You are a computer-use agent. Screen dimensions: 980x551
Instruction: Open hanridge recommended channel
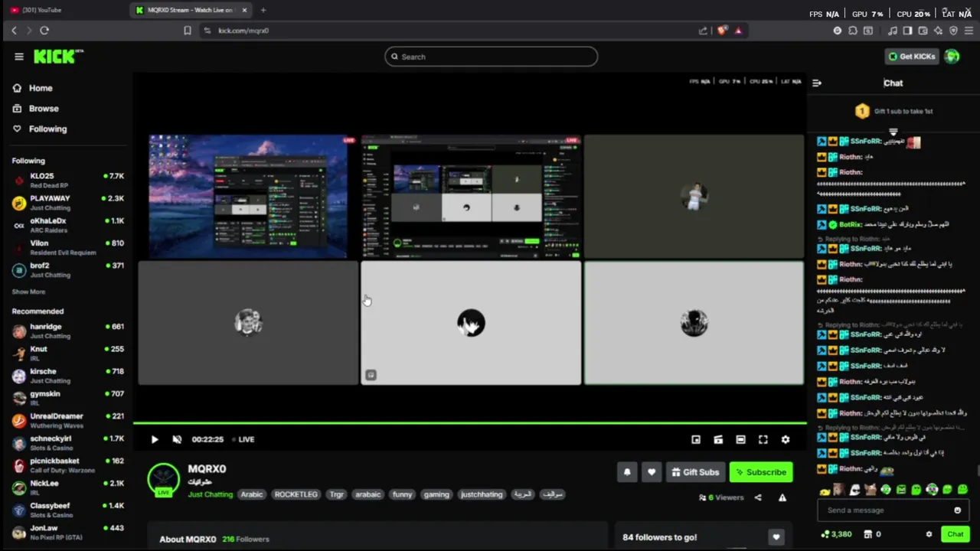tap(67, 331)
